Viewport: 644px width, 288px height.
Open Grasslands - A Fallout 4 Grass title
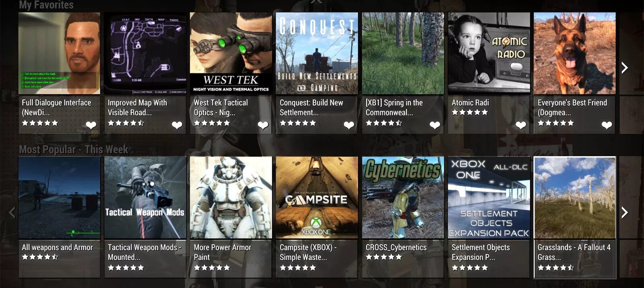(574, 252)
